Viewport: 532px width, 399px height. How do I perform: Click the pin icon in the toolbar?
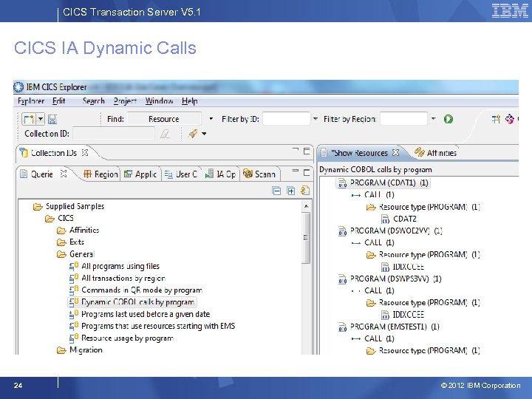pyautogui.click(x=192, y=134)
